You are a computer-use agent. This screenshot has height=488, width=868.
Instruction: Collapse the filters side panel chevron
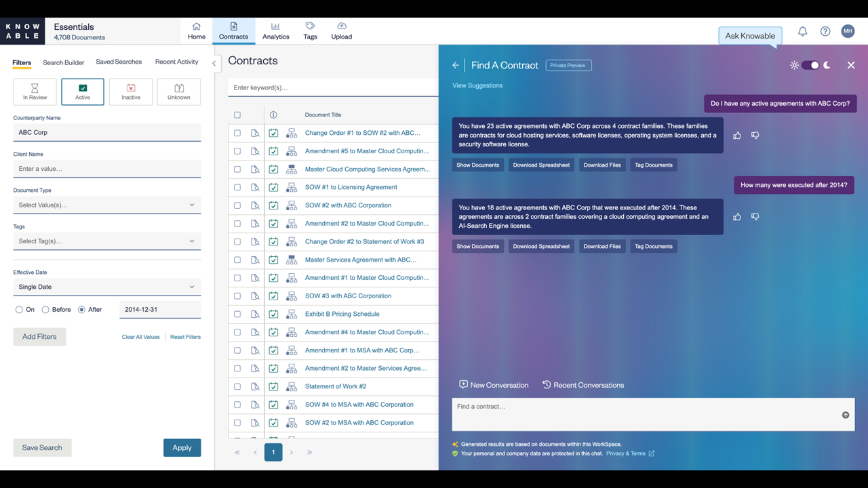tap(214, 63)
